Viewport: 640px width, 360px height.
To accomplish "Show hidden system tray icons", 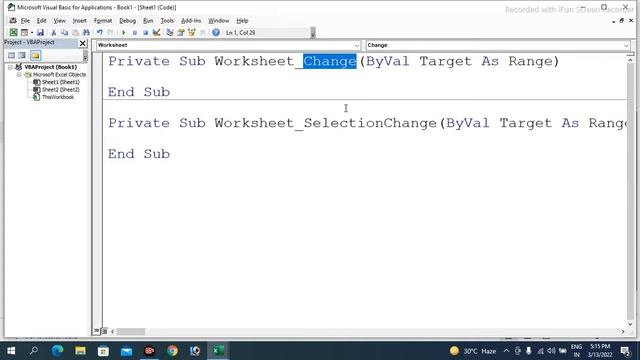I will [x=506, y=351].
